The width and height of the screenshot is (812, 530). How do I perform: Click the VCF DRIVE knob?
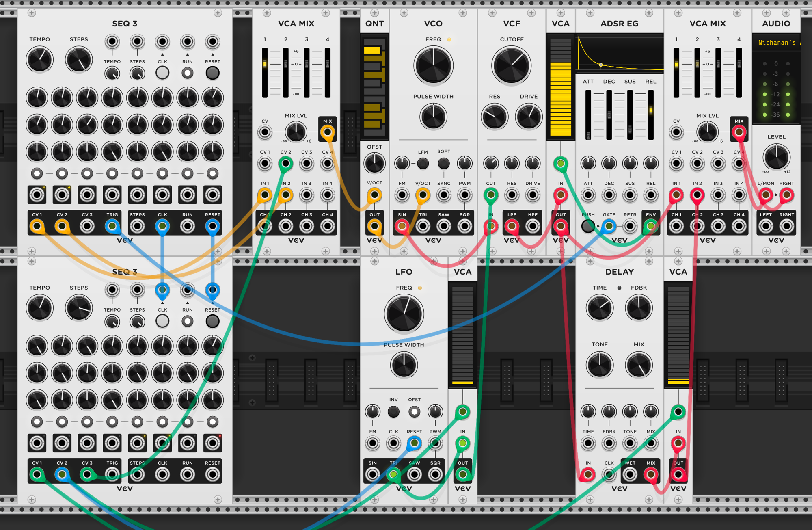click(x=529, y=117)
